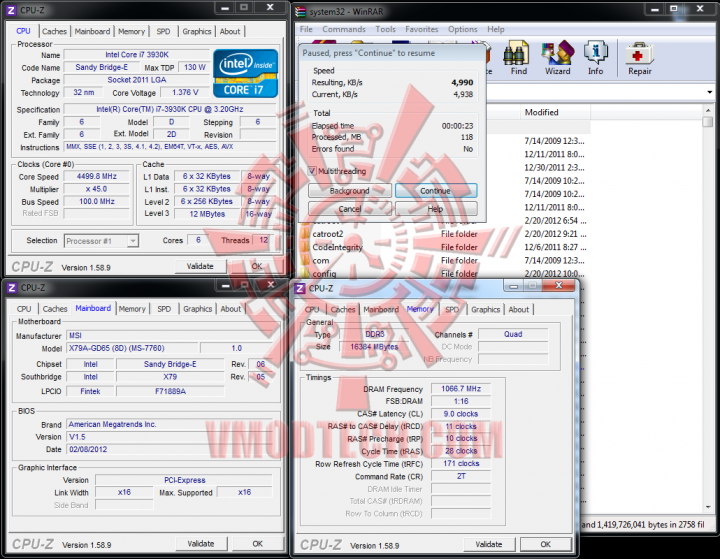The image size is (720, 559).
Task: Open the Tools menu in WinRAR
Action: point(385,29)
